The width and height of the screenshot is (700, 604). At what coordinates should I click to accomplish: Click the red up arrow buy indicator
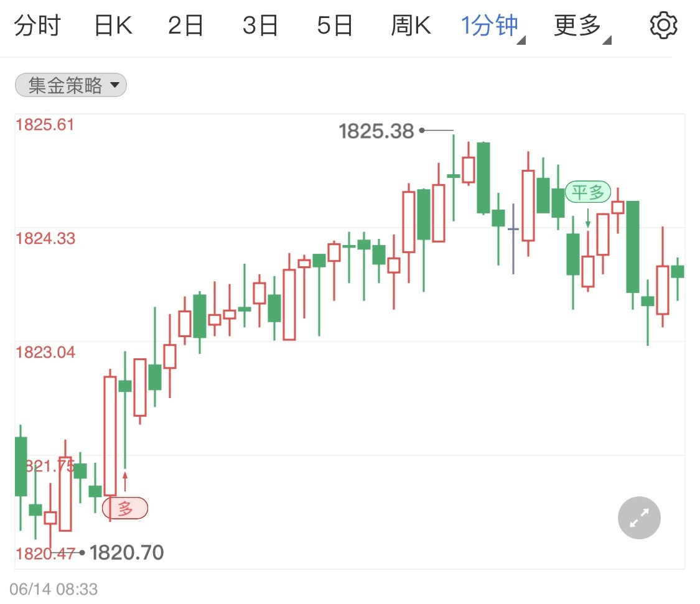coord(125,481)
